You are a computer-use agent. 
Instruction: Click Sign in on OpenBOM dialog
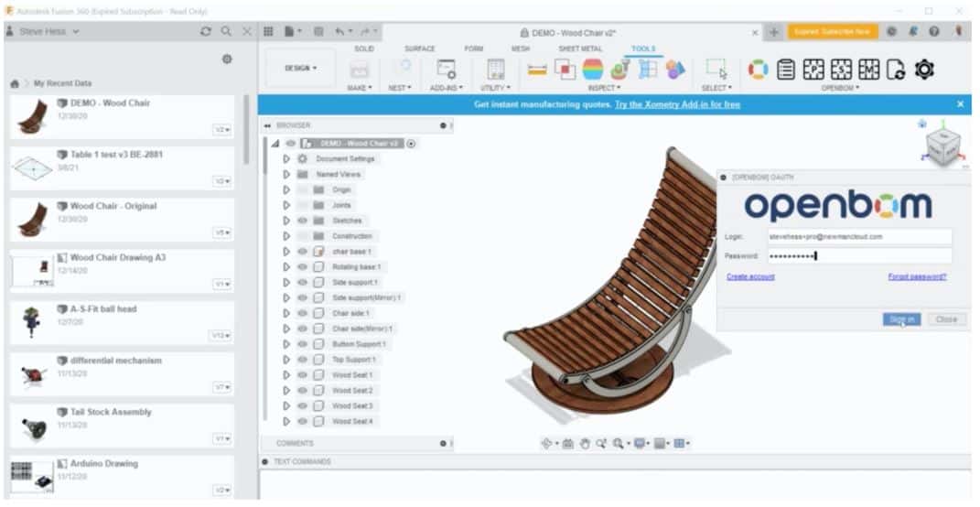click(x=901, y=319)
